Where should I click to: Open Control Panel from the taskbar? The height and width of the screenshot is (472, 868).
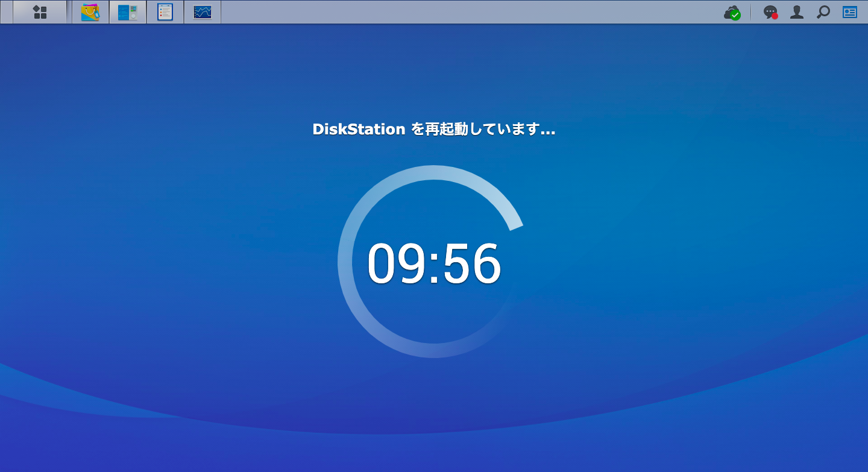[128, 12]
